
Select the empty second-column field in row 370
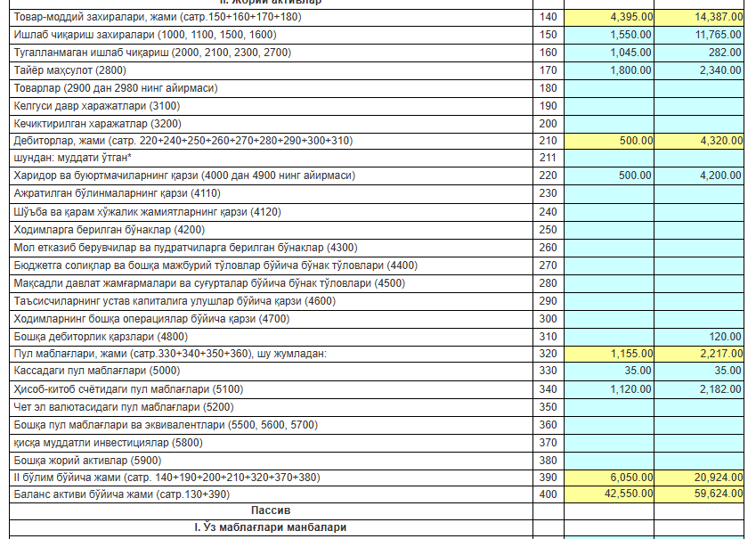[x=699, y=443]
